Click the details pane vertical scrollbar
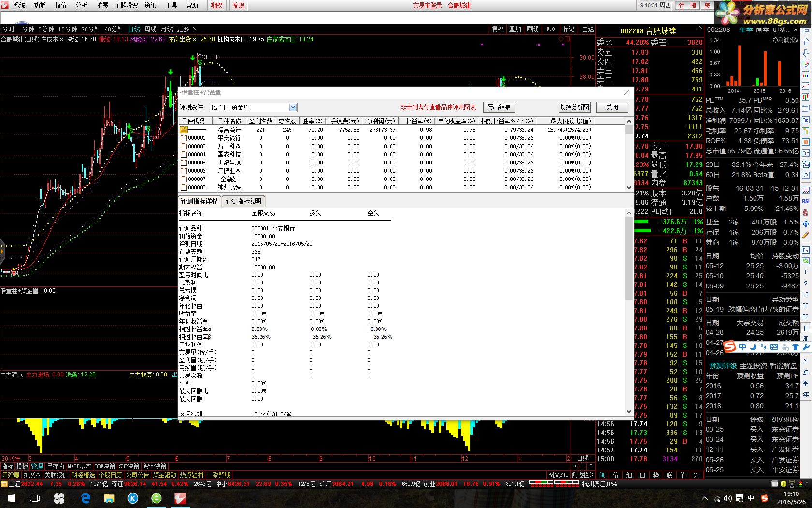The image size is (812, 508). (629, 312)
